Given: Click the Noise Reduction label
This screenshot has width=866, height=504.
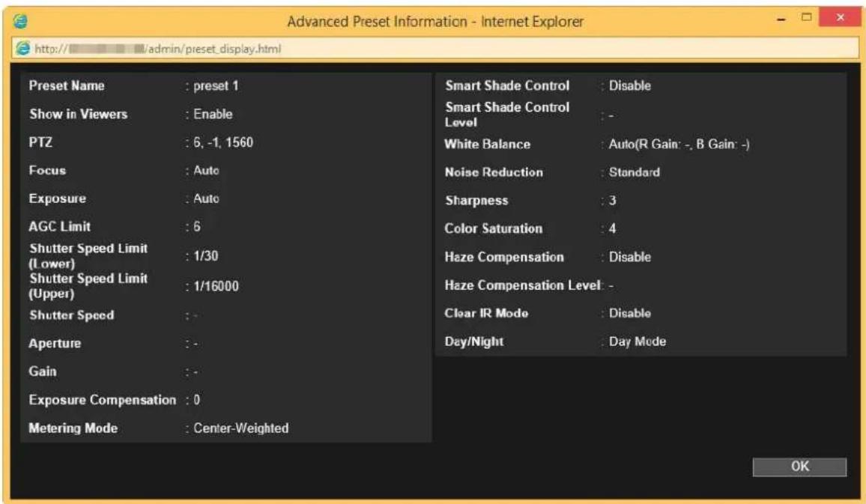Looking at the screenshot, I should tap(494, 173).
